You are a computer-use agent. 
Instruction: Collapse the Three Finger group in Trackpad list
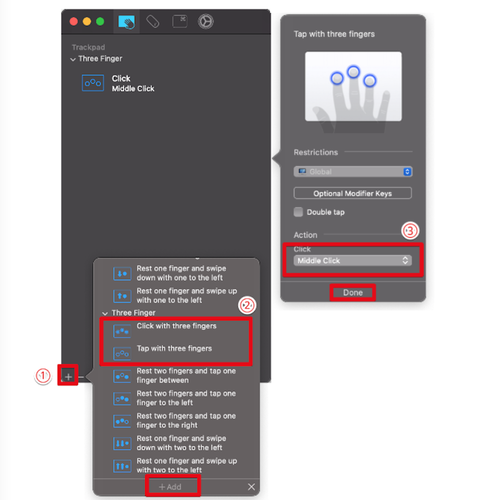[x=73, y=59]
